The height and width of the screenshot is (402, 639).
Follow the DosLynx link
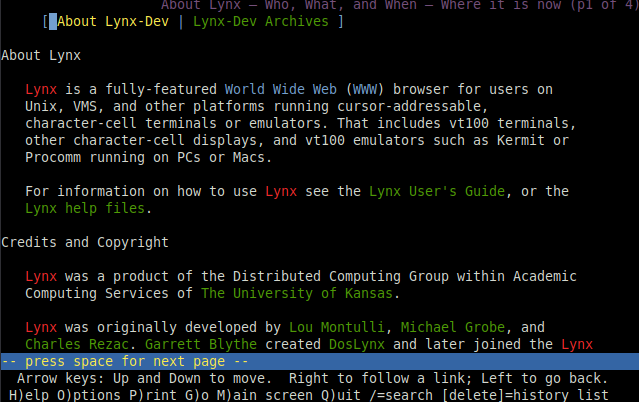357,345
